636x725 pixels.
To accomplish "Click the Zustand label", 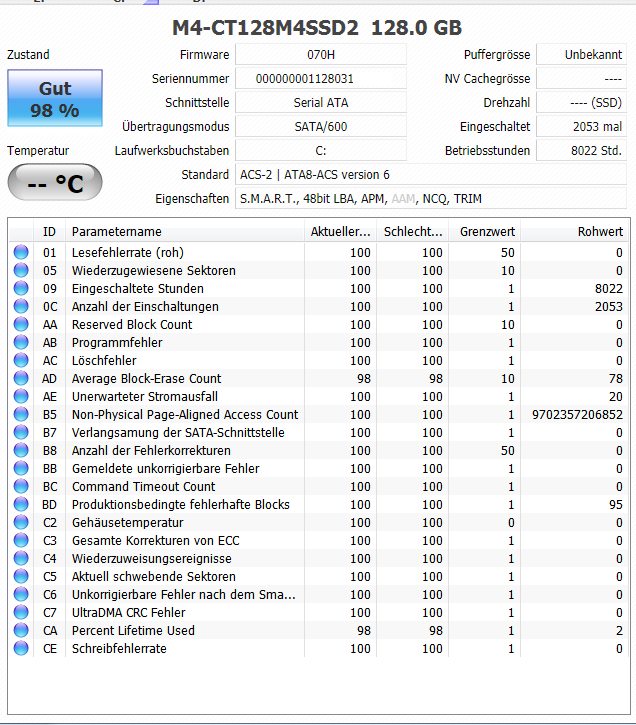I will click(x=28, y=55).
